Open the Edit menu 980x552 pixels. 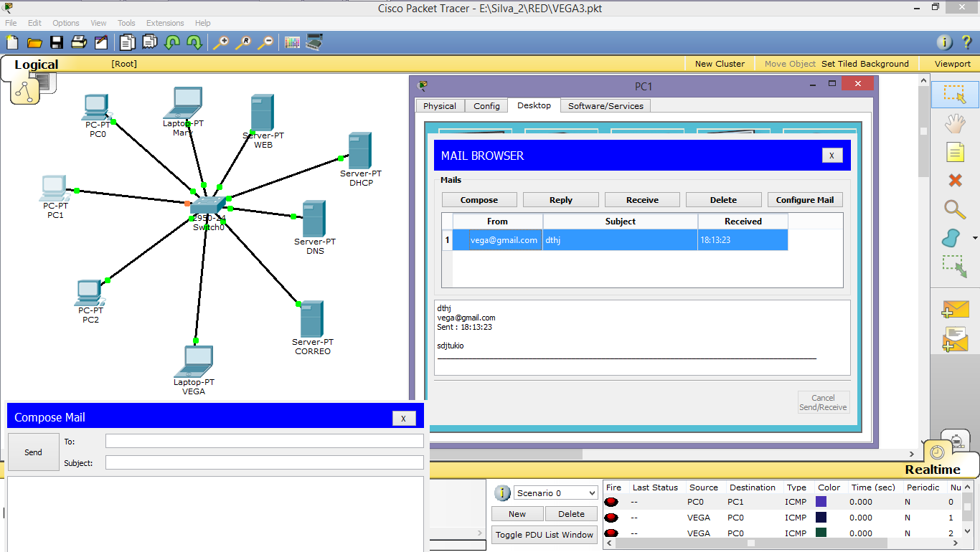[x=34, y=23]
